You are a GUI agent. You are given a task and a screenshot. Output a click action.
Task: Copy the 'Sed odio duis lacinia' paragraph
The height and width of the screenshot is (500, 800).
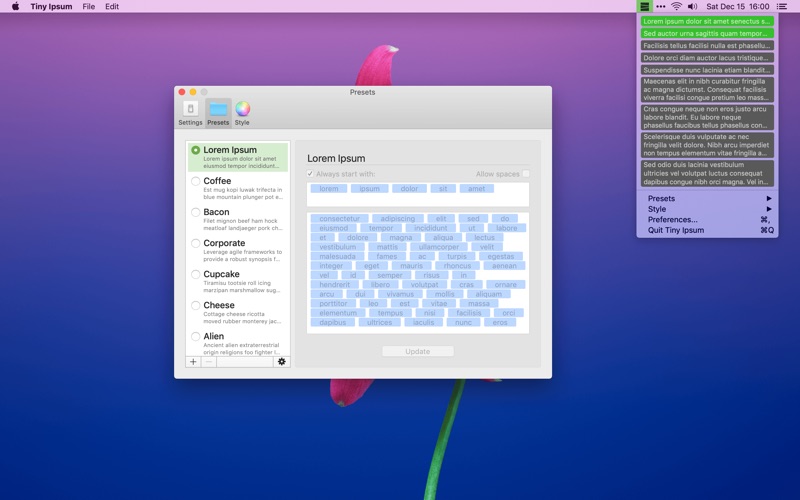(707, 173)
